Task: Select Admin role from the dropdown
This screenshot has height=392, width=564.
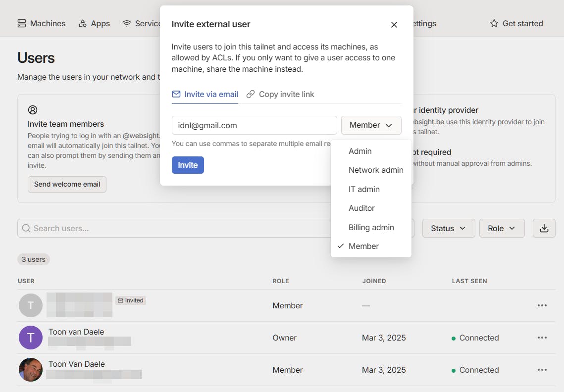Action: [360, 151]
